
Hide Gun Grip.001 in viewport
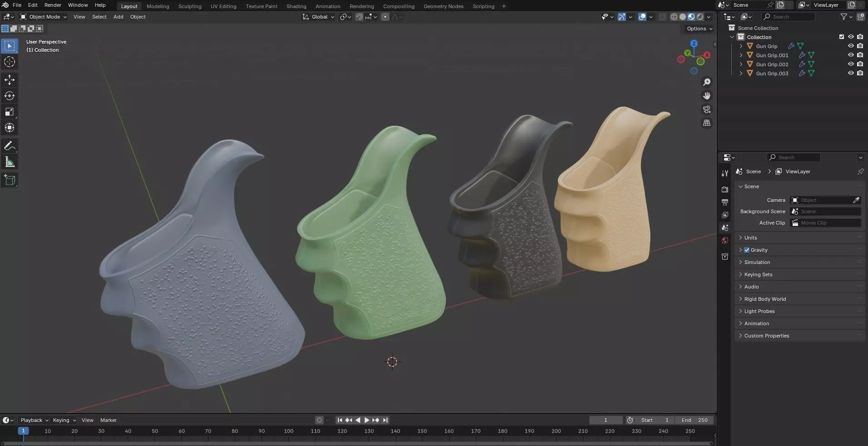(x=851, y=55)
